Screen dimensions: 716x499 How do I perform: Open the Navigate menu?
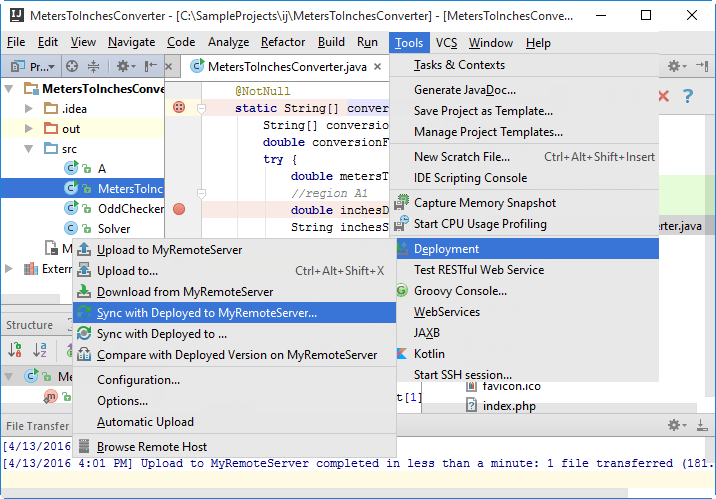[132, 42]
